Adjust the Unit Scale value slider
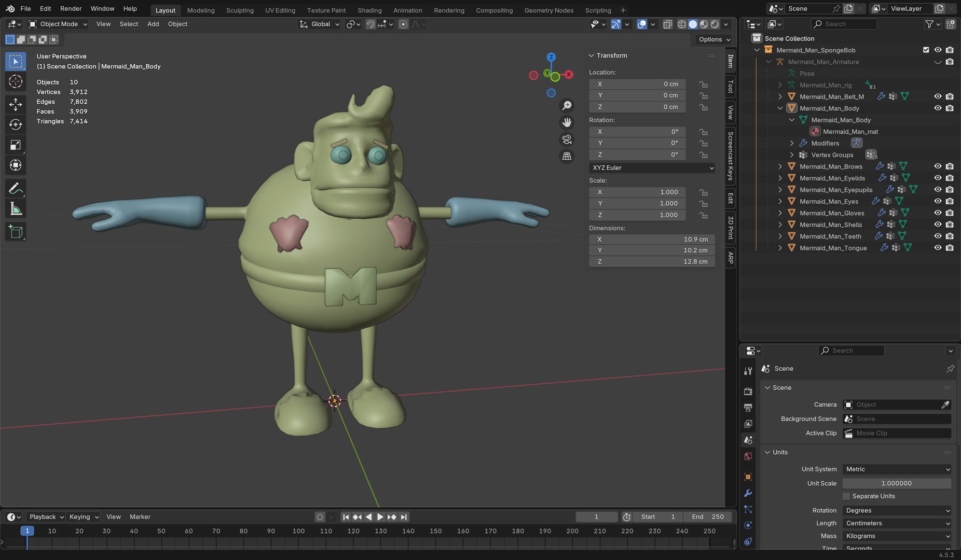961x560 pixels. [897, 483]
